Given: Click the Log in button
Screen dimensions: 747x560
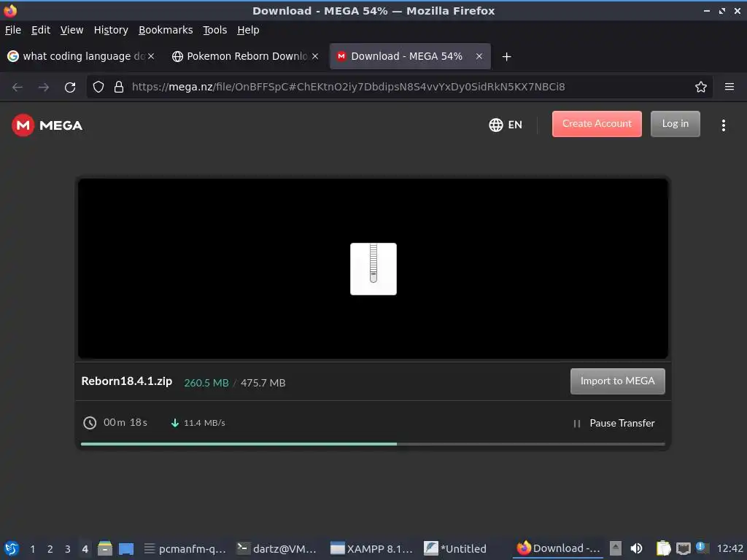Looking at the screenshot, I should [675, 124].
